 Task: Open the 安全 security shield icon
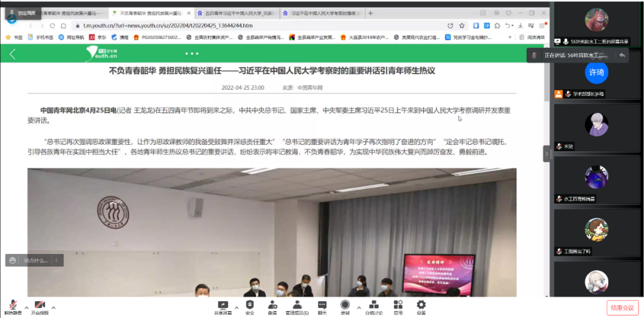(250, 305)
